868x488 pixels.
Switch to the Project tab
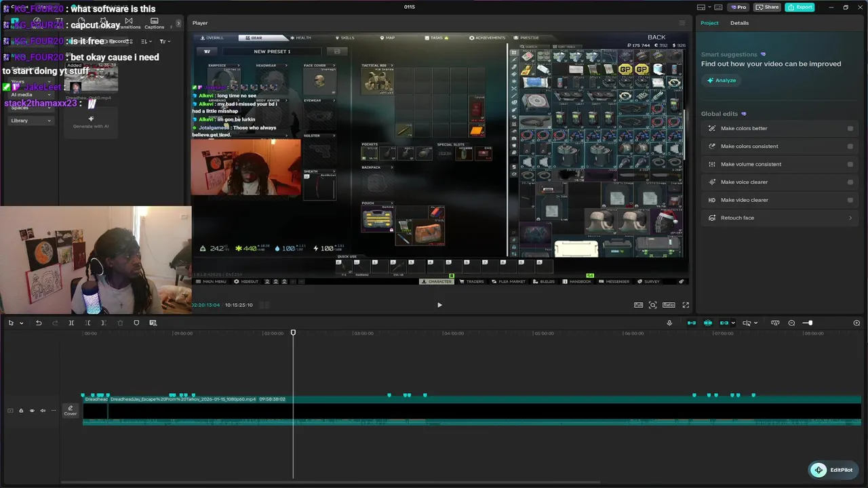point(709,23)
